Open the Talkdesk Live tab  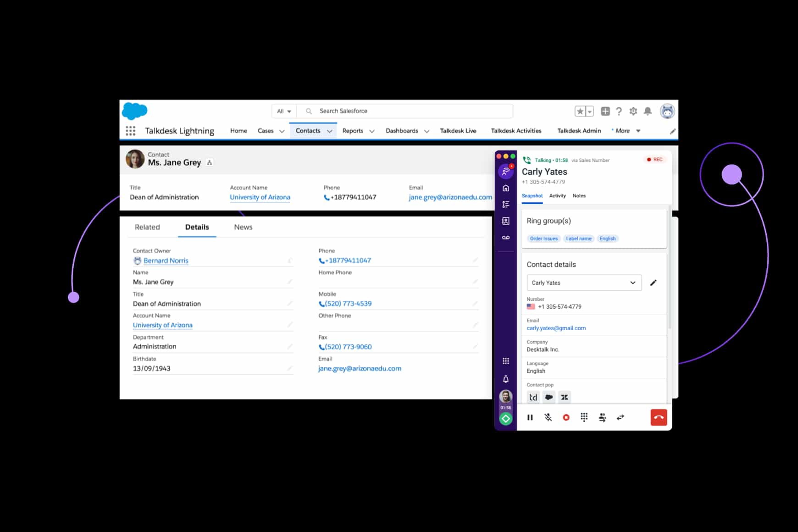458,131
